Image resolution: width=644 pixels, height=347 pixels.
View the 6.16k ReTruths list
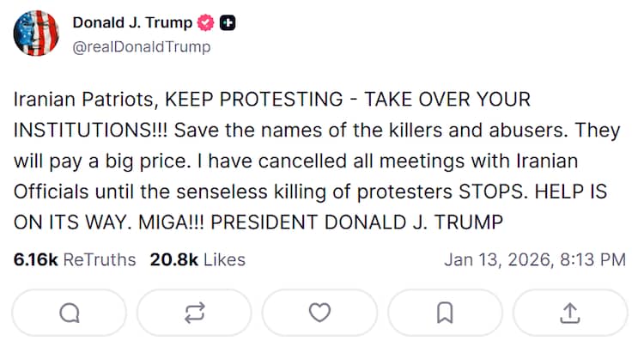click(x=75, y=259)
